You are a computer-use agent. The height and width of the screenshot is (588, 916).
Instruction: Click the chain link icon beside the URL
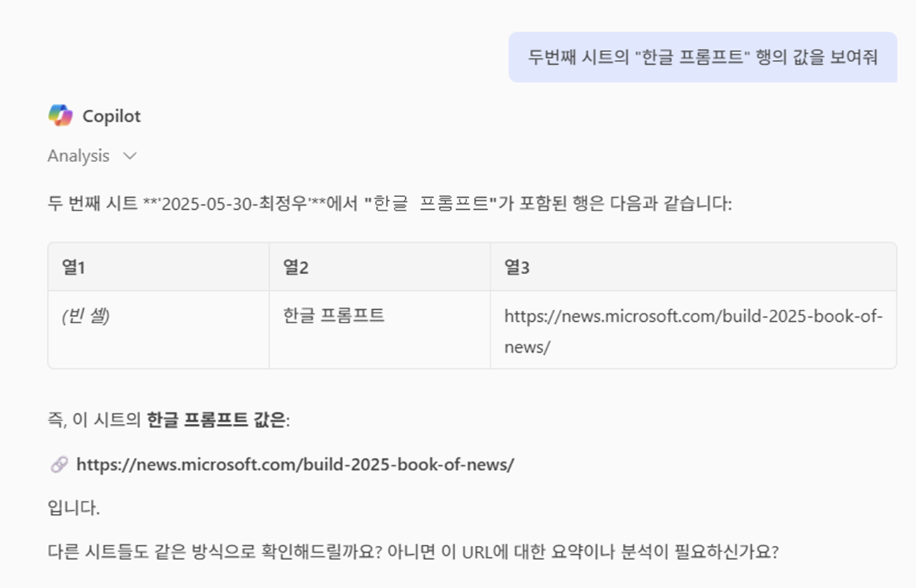click(59, 465)
